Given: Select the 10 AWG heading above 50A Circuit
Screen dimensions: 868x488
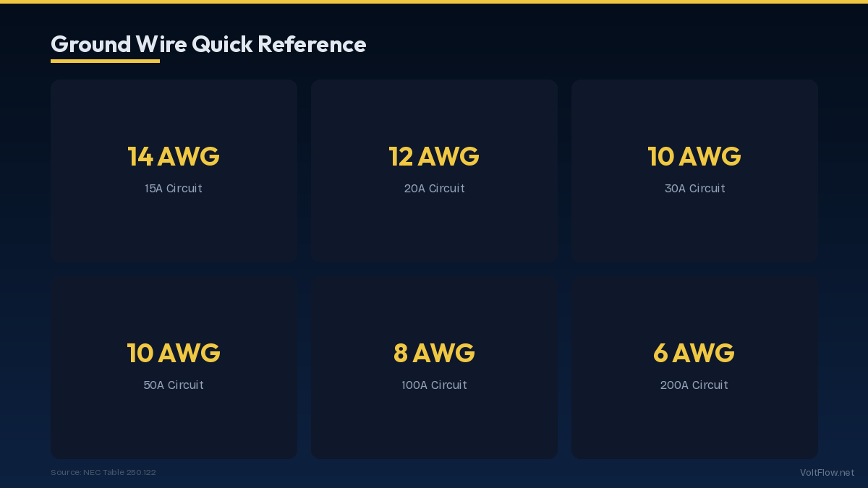Looking at the screenshot, I should point(174,353).
